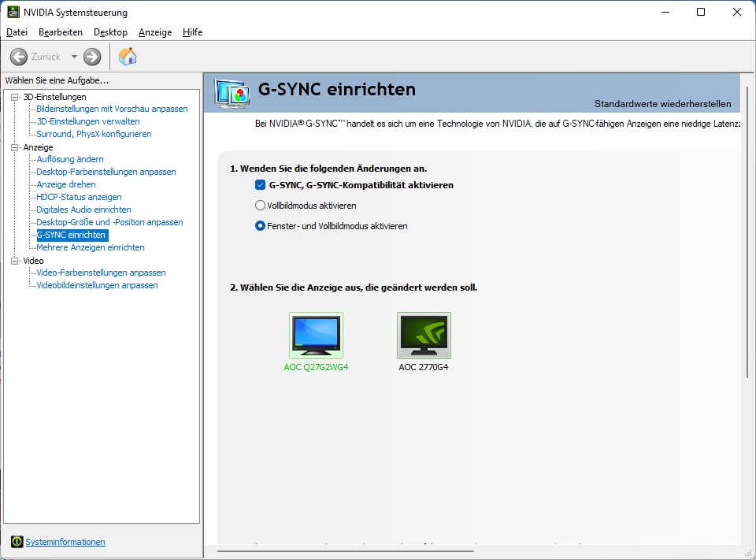Select G-SYNC einrichten in the tree
Viewport: 756px width, 560px height.
point(72,235)
